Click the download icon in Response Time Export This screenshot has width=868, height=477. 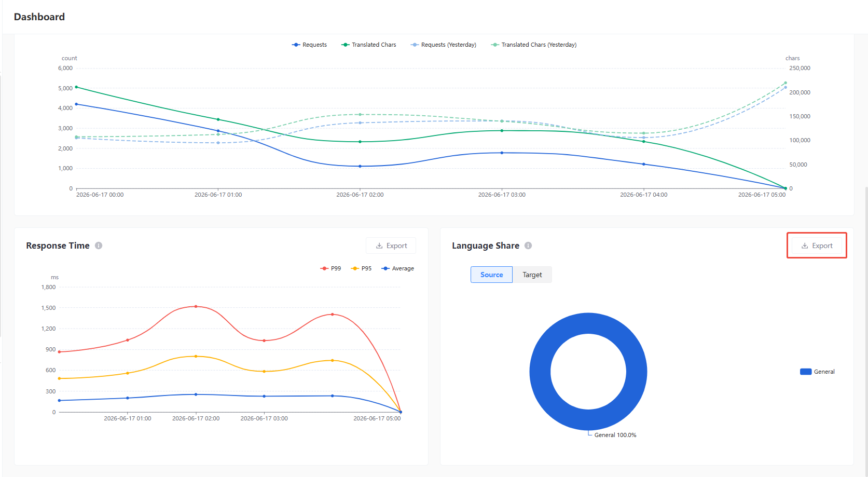click(x=379, y=246)
